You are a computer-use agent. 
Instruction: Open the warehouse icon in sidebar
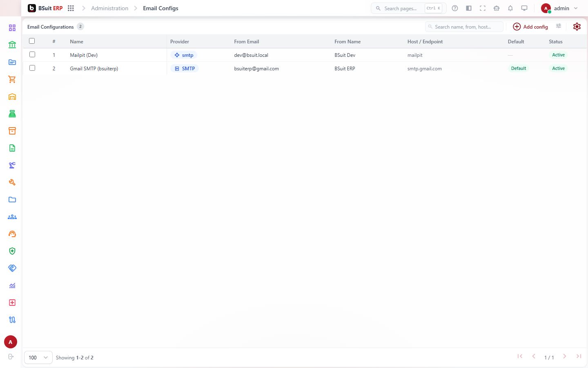(x=12, y=96)
